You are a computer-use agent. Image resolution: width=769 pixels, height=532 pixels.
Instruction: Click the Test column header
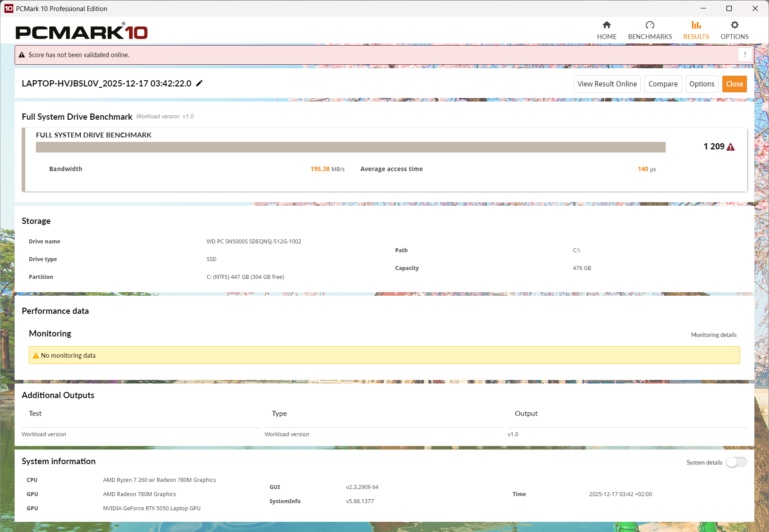35,414
